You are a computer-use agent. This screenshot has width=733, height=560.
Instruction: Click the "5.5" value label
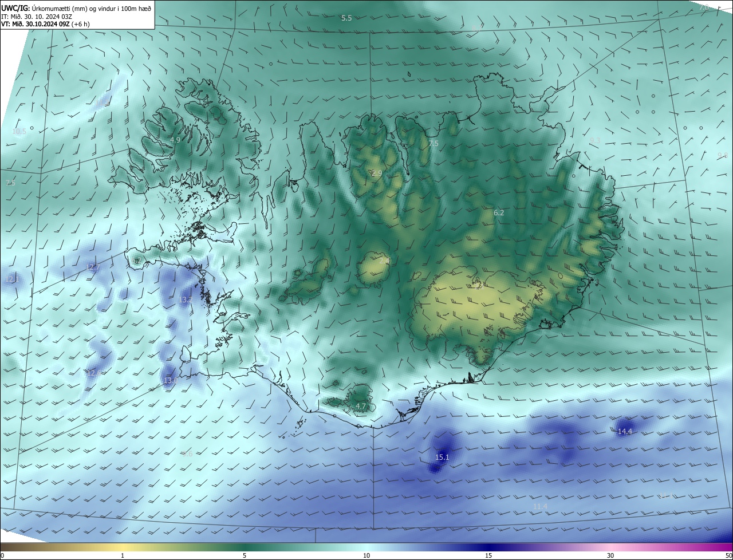pos(346,18)
